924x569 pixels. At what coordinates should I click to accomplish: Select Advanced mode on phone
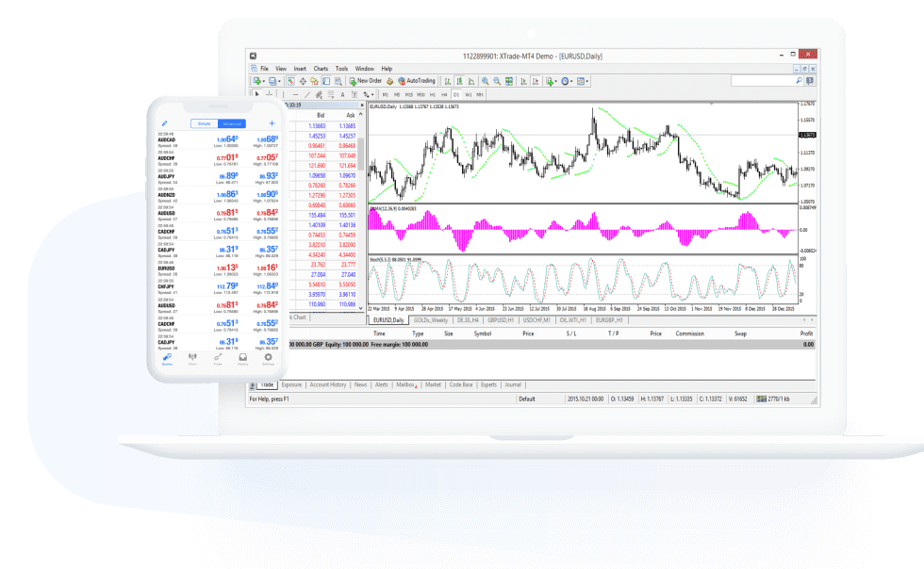(232, 123)
